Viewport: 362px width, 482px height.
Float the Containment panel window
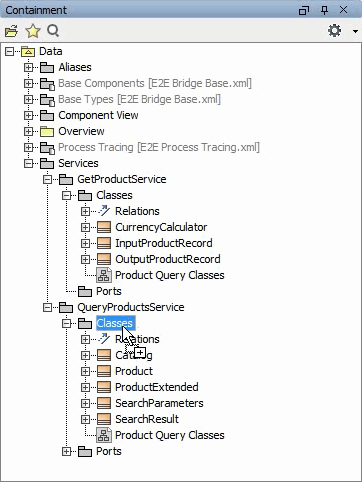coord(304,11)
